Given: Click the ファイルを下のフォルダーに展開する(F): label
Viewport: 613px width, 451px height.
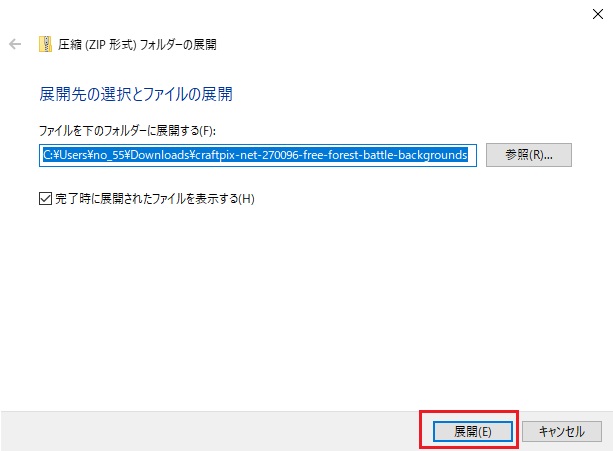Looking at the screenshot, I should (127, 131).
